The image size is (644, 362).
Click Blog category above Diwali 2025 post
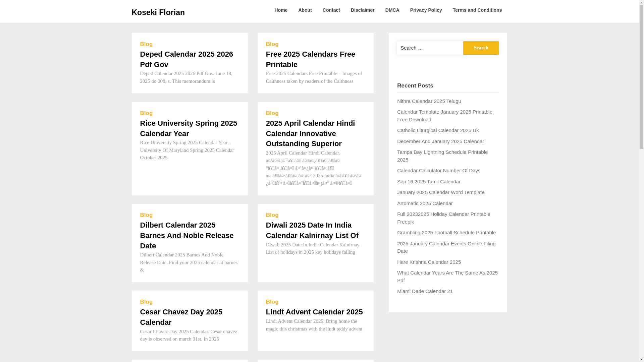pos(272,215)
